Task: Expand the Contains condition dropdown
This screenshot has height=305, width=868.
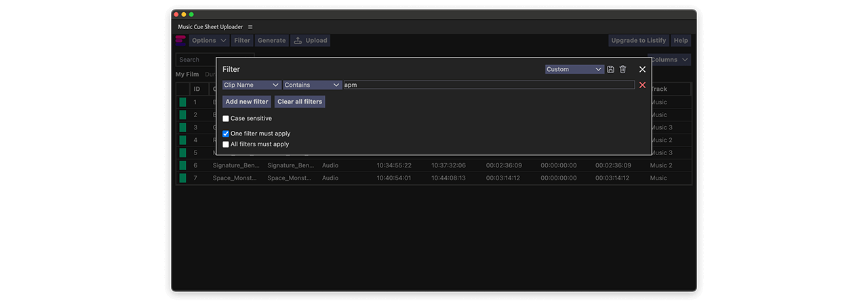Action: 312,85
